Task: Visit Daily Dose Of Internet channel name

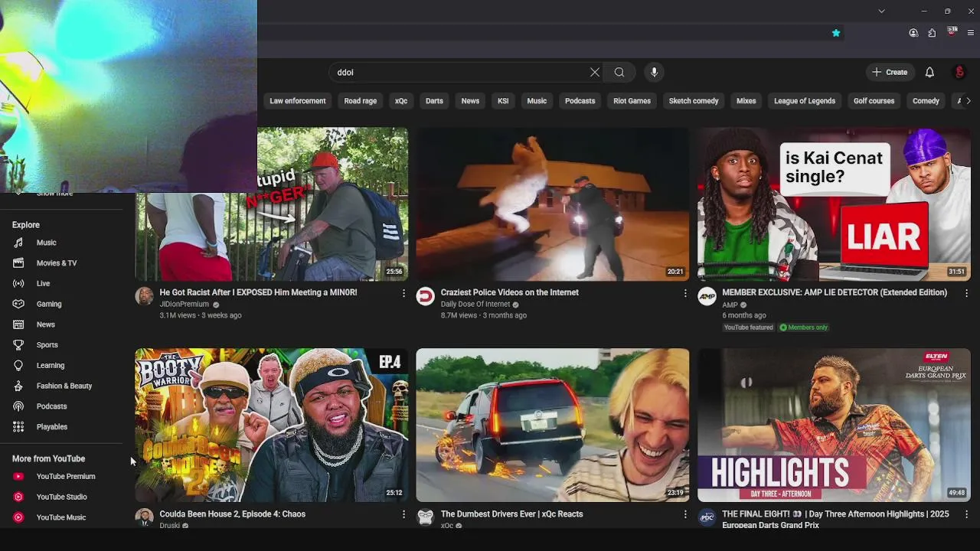Action: [475, 304]
